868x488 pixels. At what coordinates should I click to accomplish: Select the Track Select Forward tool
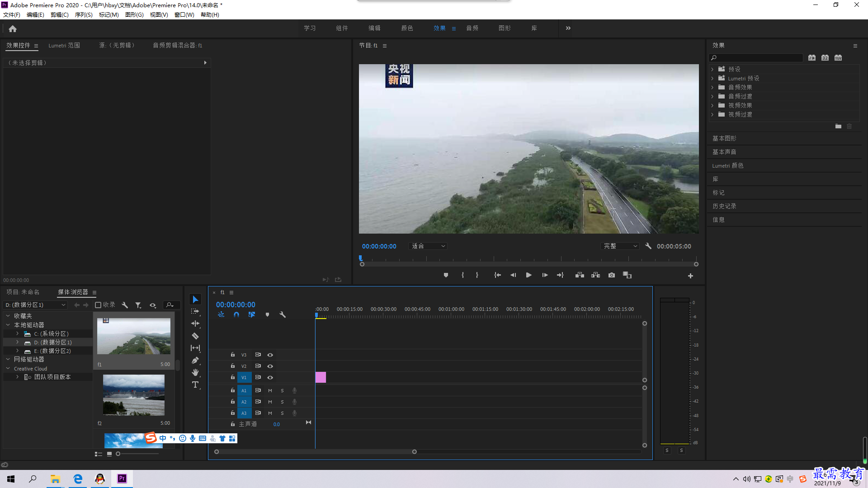(x=195, y=311)
